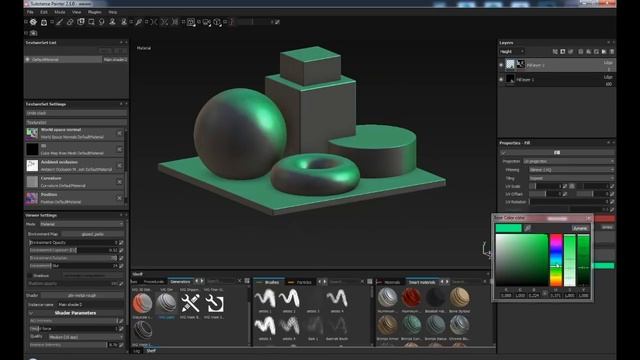640x360 pixels.
Task: Select the Clone tool in toolbar
Action: click(x=113, y=22)
